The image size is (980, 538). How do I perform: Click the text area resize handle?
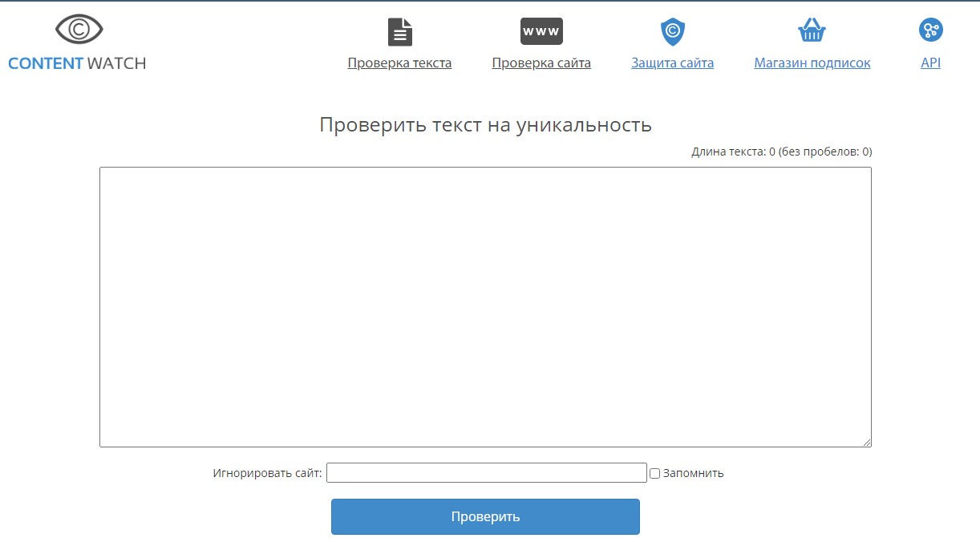point(866,442)
